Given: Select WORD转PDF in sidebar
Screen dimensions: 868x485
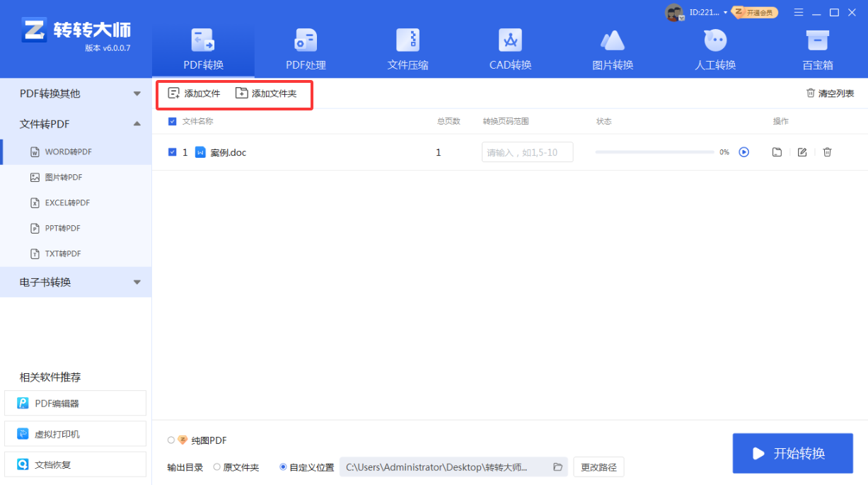Looking at the screenshot, I should coord(76,152).
